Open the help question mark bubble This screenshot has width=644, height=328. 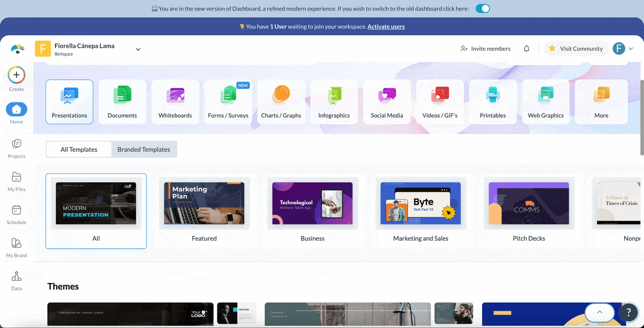point(628,312)
